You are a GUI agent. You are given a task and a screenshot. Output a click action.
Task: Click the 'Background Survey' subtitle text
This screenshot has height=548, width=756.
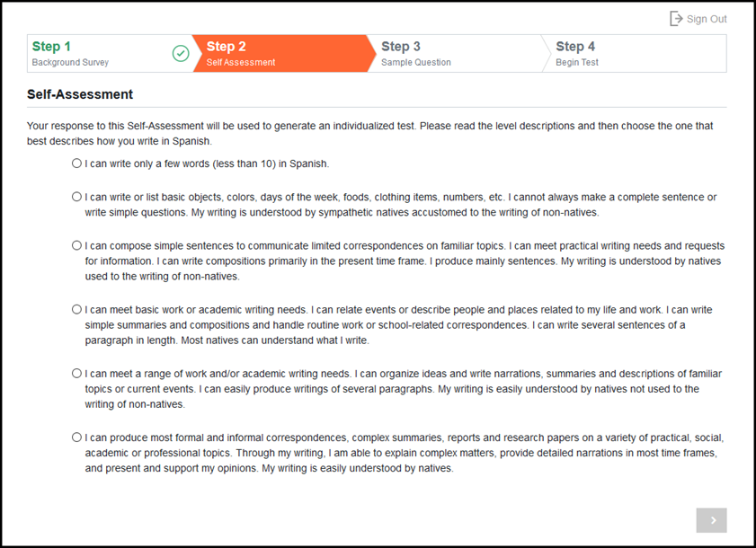[70, 62]
